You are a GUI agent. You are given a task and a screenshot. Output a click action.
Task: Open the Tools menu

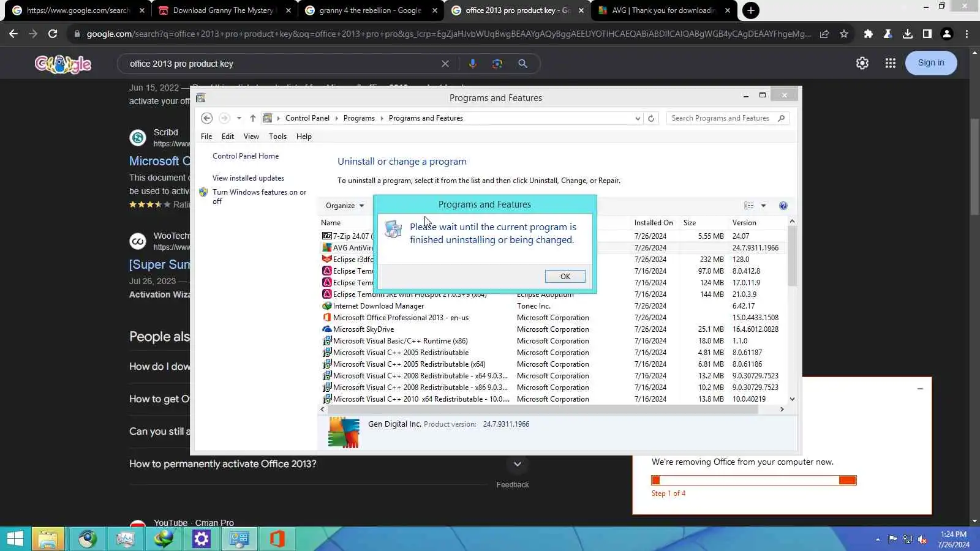[x=277, y=137]
